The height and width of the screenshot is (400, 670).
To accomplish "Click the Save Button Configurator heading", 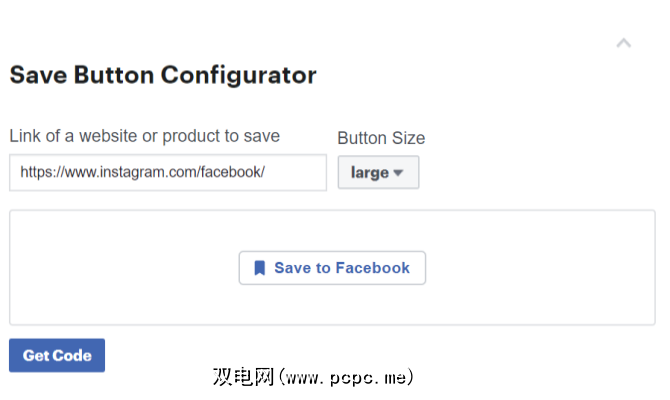I will click(x=163, y=75).
